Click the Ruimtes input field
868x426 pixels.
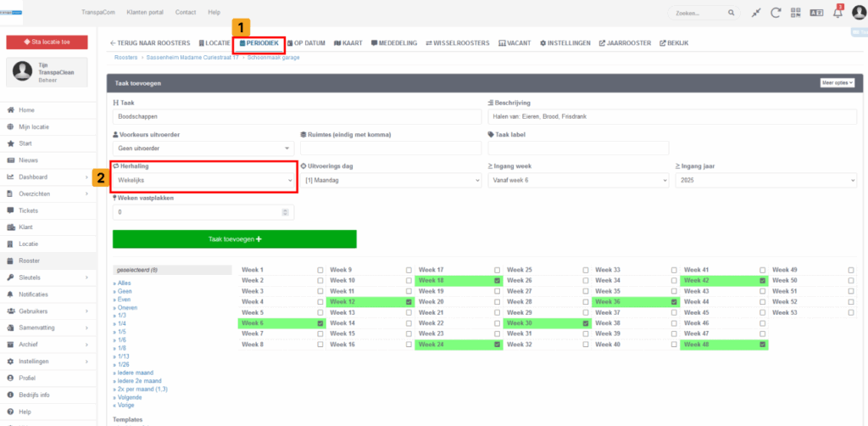click(392, 149)
